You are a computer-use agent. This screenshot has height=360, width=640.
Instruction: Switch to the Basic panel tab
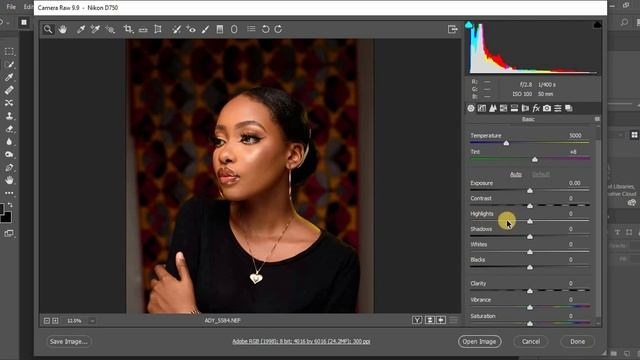pyautogui.click(x=471, y=108)
